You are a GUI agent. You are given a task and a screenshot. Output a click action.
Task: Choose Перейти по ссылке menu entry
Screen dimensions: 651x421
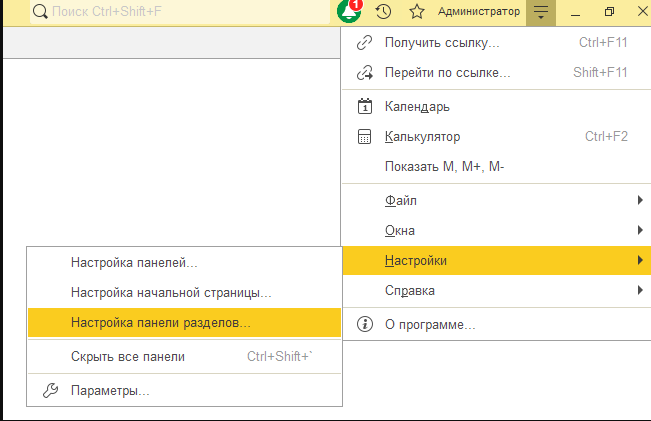tap(497, 73)
